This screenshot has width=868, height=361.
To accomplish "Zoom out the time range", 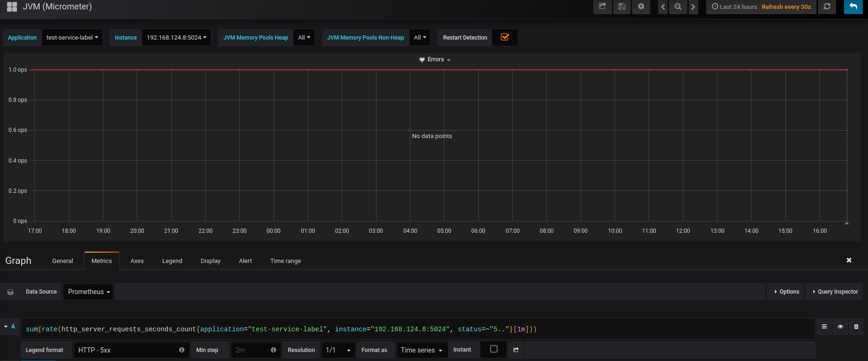I will point(678,7).
